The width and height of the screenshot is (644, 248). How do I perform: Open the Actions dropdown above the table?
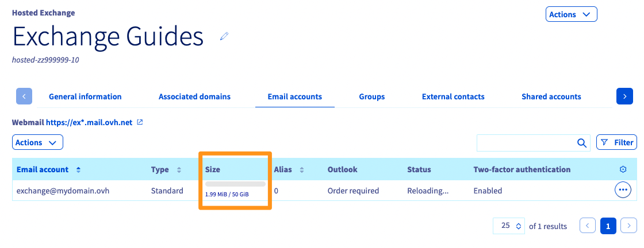point(37,142)
